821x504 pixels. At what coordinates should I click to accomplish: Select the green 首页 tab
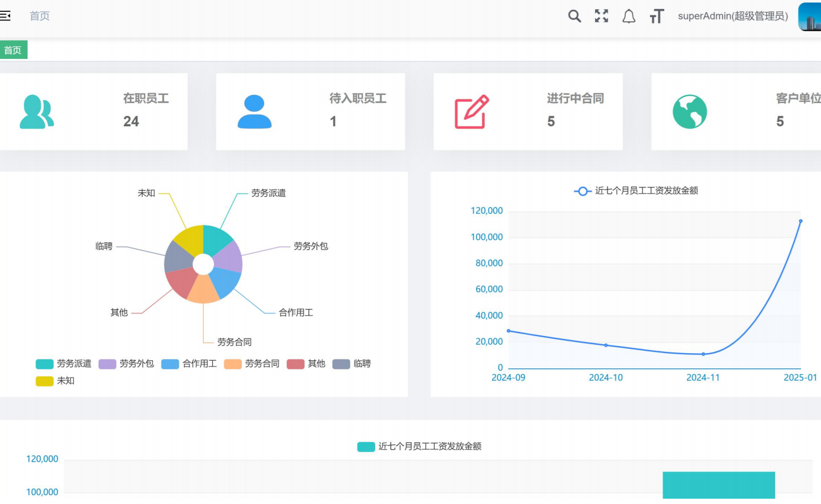pos(13,51)
